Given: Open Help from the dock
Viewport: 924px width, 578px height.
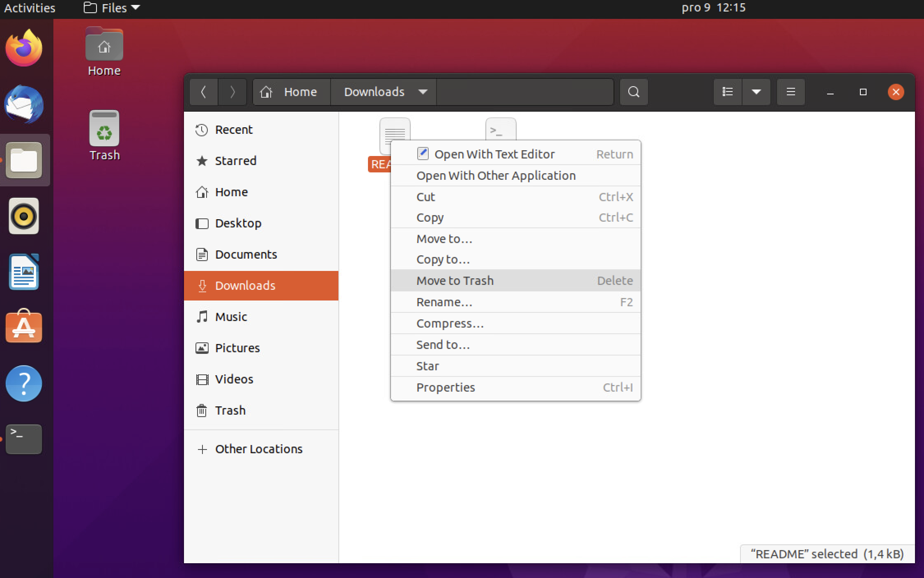Looking at the screenshot, I should tap(24, 383).
